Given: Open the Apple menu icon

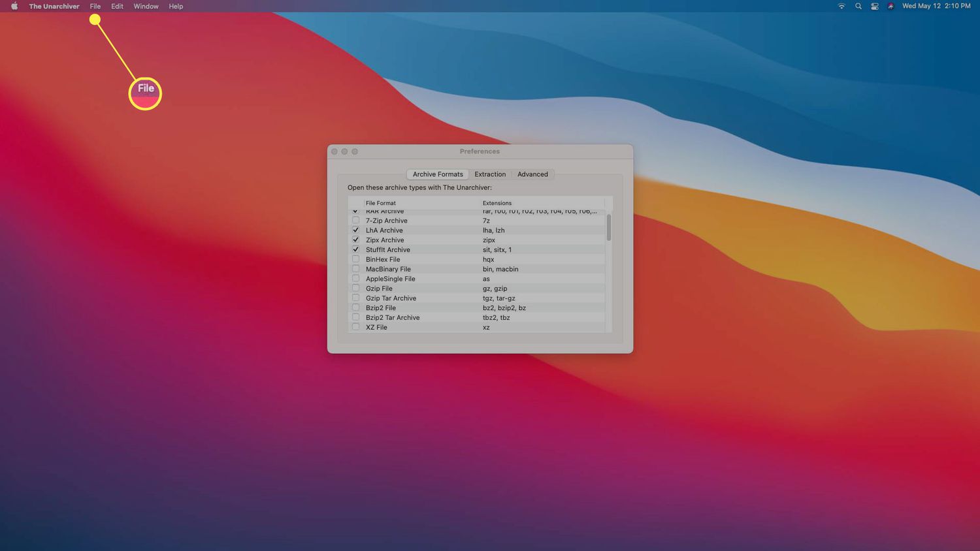Looking at the screenshot, I should 14,7.
